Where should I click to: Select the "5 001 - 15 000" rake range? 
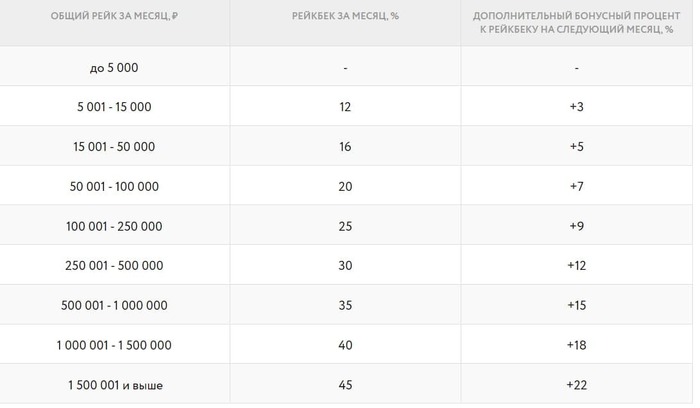114,106
